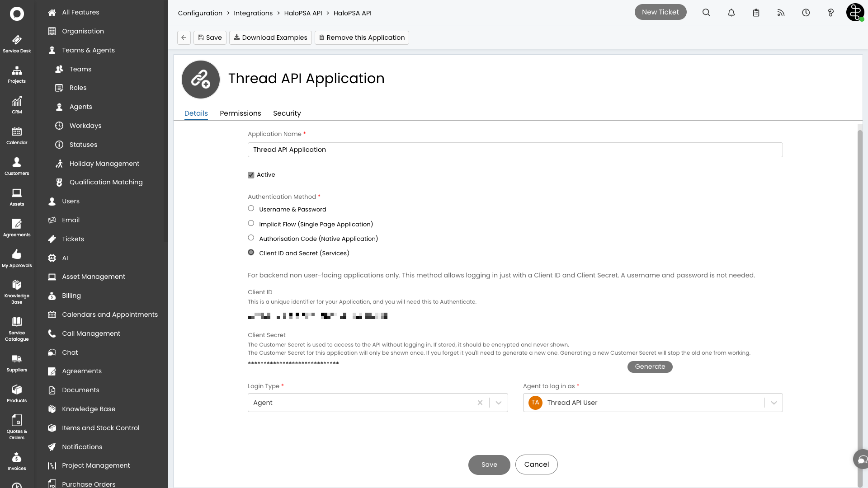
Task: Clear the Login Type Agent selection
Action: click(480, 403)
